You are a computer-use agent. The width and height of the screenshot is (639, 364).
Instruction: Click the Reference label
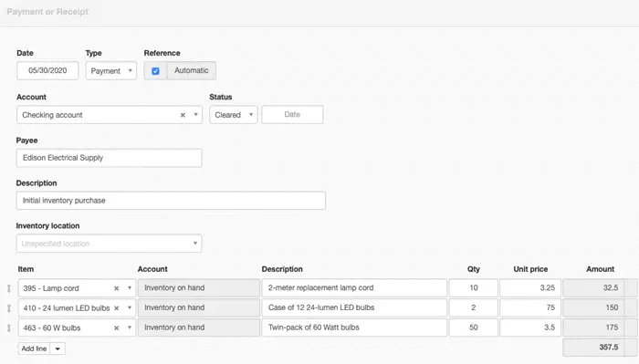[162, 53]
